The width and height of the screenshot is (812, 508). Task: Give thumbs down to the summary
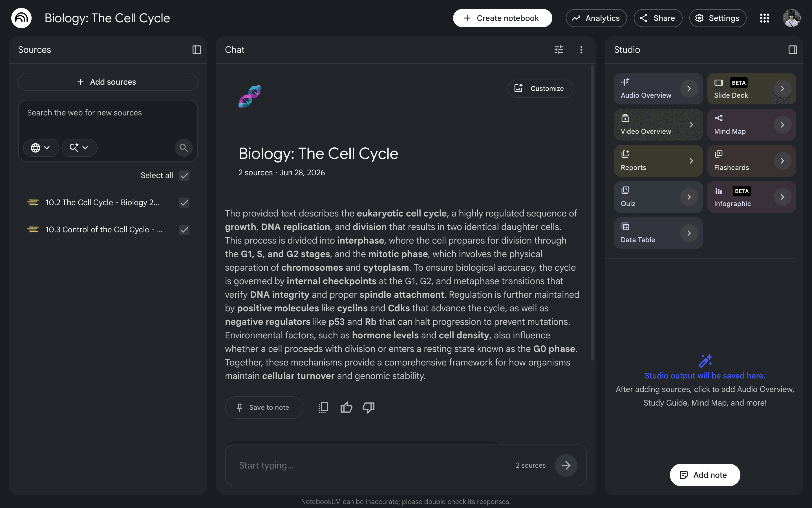(x=369, y=408)
